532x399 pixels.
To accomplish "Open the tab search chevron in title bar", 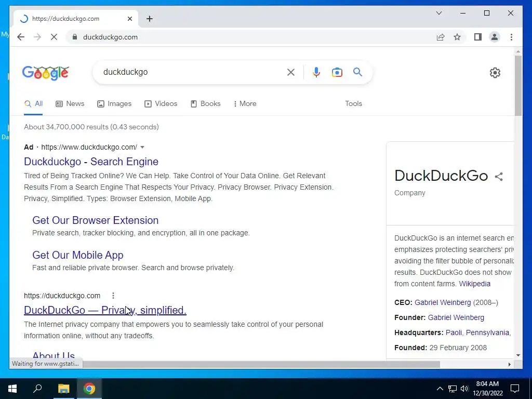I will pyautogui.click(x=439, y=13).
